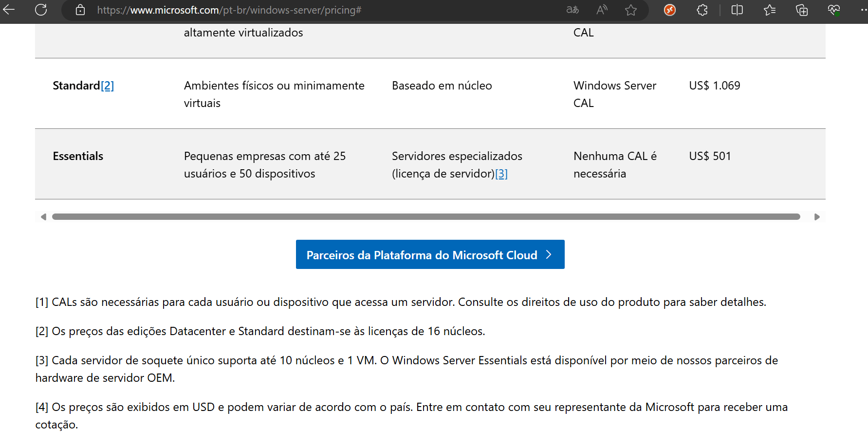Open the translate page icon in the address bar

tap(573, 10)
